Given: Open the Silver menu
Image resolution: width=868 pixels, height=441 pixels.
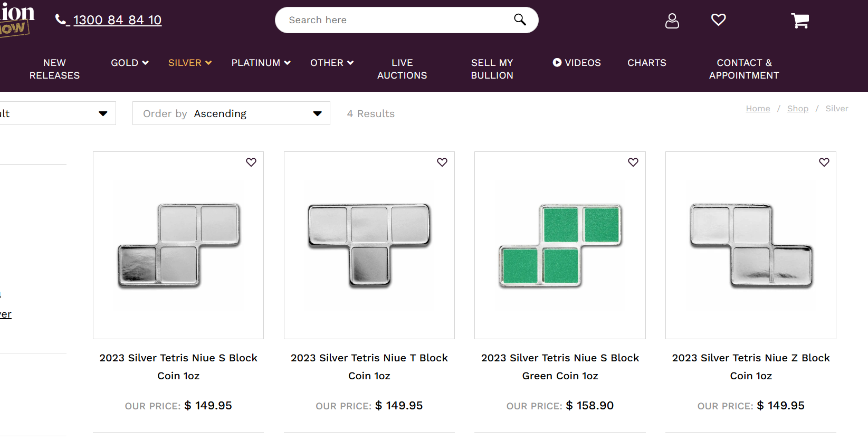Looking at the screenshot, I should coord(189,63).
